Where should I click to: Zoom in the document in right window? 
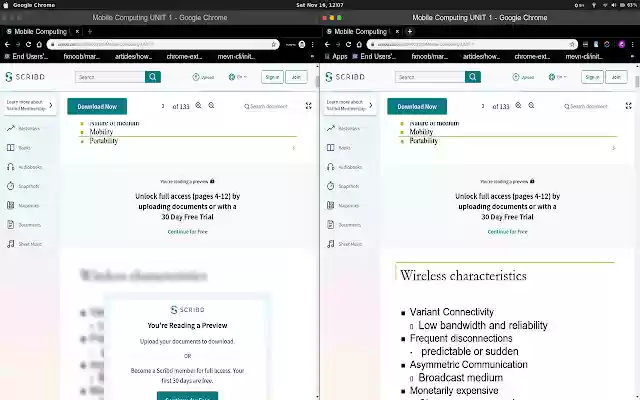518,106
